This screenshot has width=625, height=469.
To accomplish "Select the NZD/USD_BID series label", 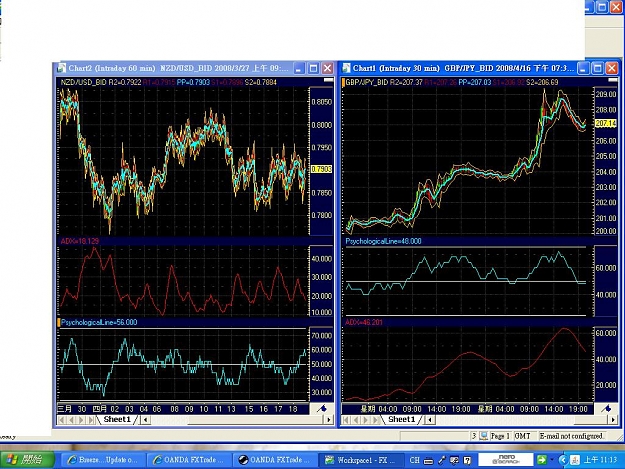I will pyautogui.click(x=84, y=82).
